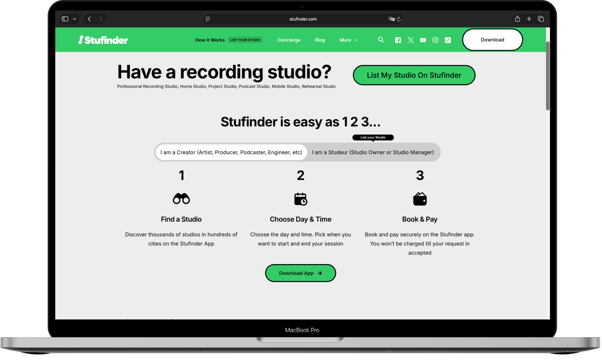Expand the sidebar dropdown chevron in Safari
The width and height of the screenshot is (602, 364).
(74, 19)
